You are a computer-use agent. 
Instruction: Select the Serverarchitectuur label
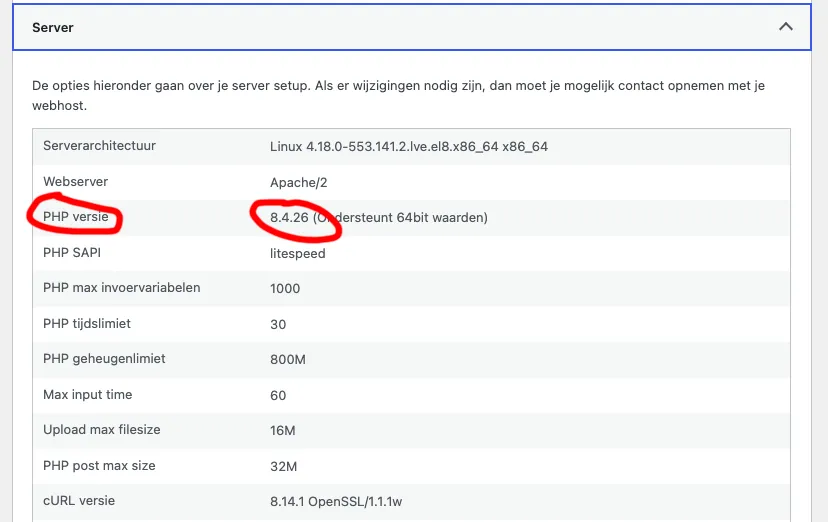99,146
